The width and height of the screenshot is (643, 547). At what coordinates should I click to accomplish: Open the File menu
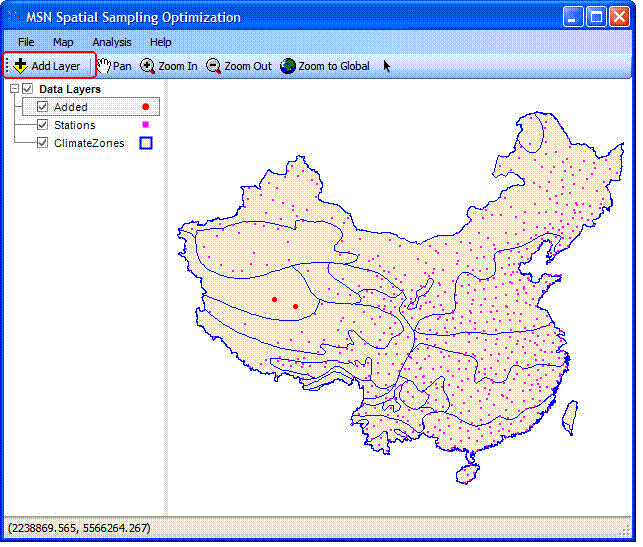pos(26,42)
